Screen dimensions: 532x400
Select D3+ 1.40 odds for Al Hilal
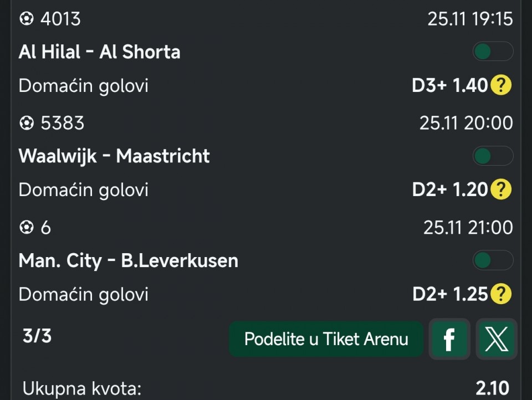pos(449,85)
